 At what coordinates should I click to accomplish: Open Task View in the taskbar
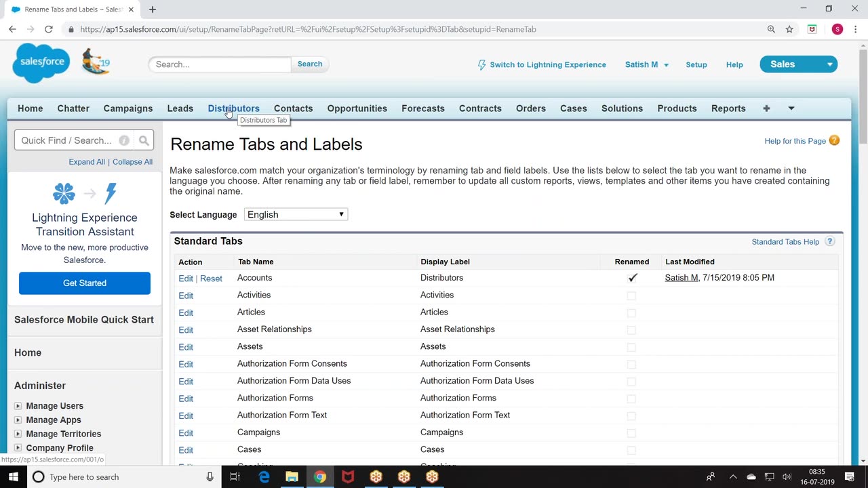point(235,476)
